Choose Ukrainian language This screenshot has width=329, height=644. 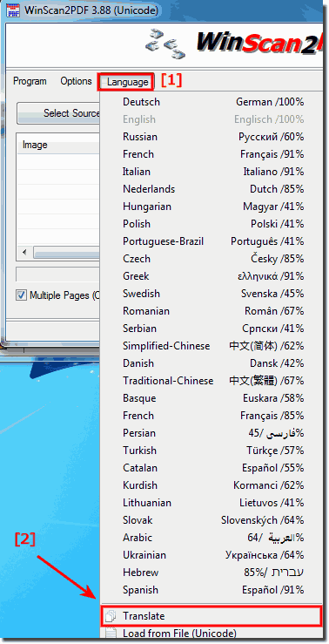coord(211,555)
